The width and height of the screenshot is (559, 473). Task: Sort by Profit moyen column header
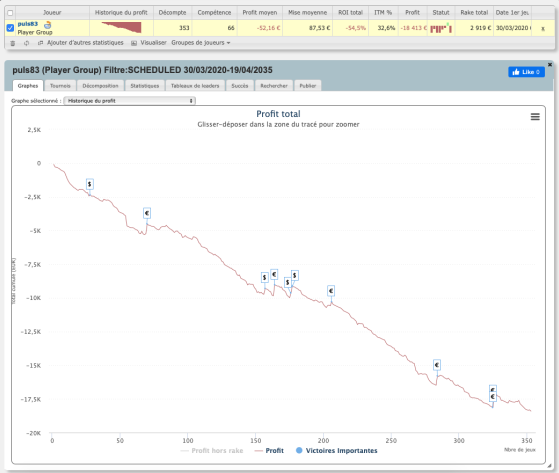260,12
